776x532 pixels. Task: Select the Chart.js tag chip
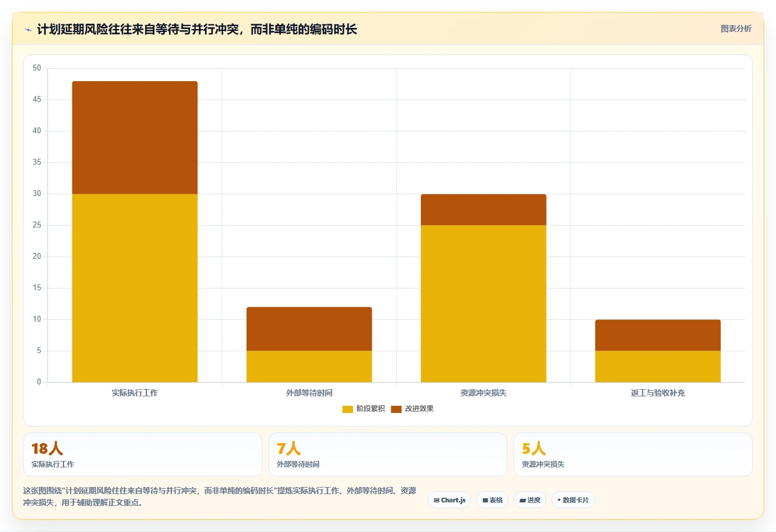pos(449,500)
